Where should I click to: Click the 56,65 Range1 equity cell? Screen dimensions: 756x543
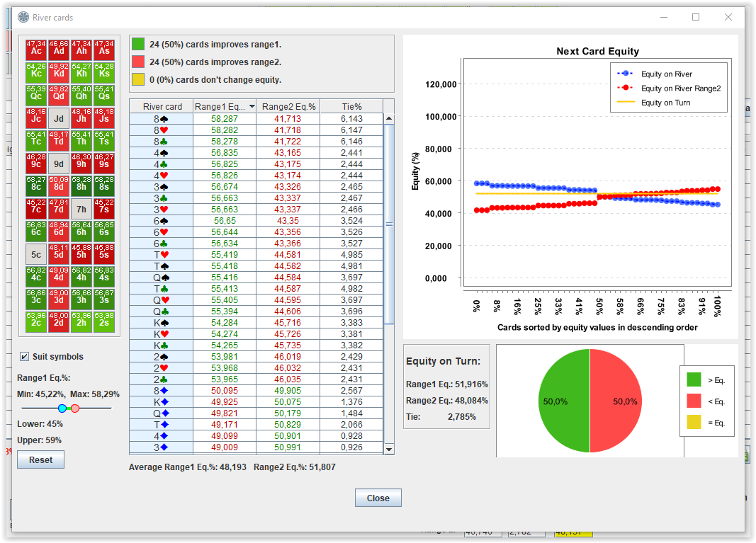pyautogui.click(x=225, y=221)
